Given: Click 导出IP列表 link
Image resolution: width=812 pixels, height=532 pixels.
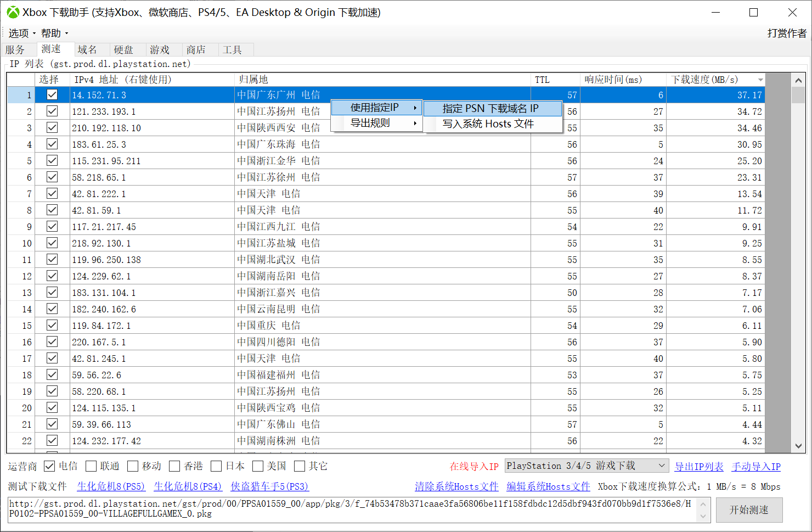Looking at the screenshot, I should [x=699, y=467].
